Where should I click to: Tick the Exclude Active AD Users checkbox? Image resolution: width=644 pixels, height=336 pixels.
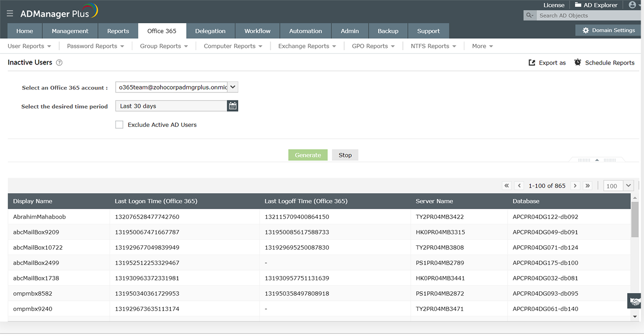point(119,125)
